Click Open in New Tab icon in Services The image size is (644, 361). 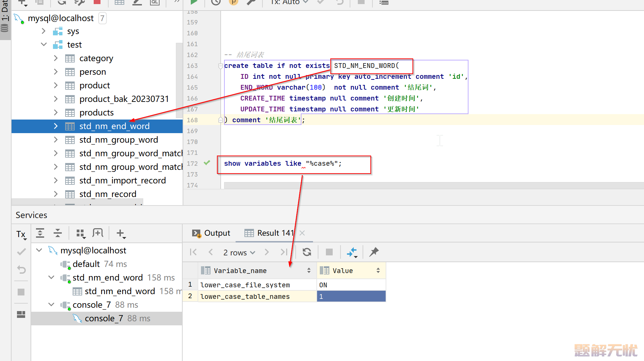98,233
